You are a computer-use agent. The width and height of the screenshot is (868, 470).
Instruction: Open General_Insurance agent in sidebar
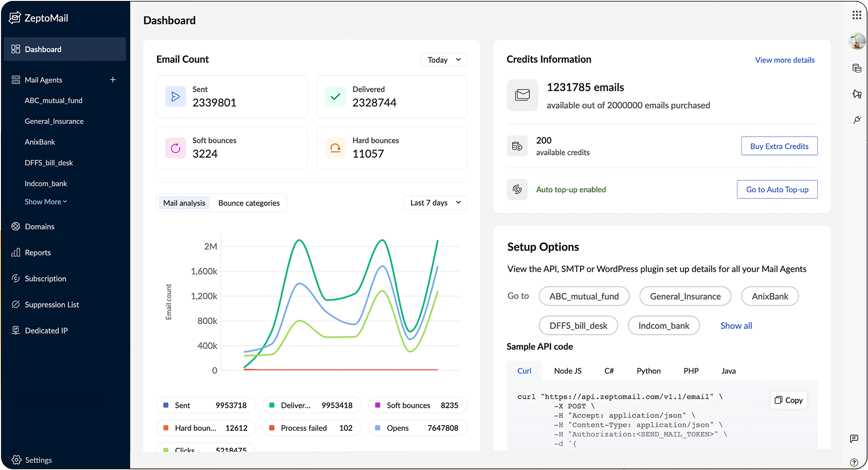click(54, 121)
